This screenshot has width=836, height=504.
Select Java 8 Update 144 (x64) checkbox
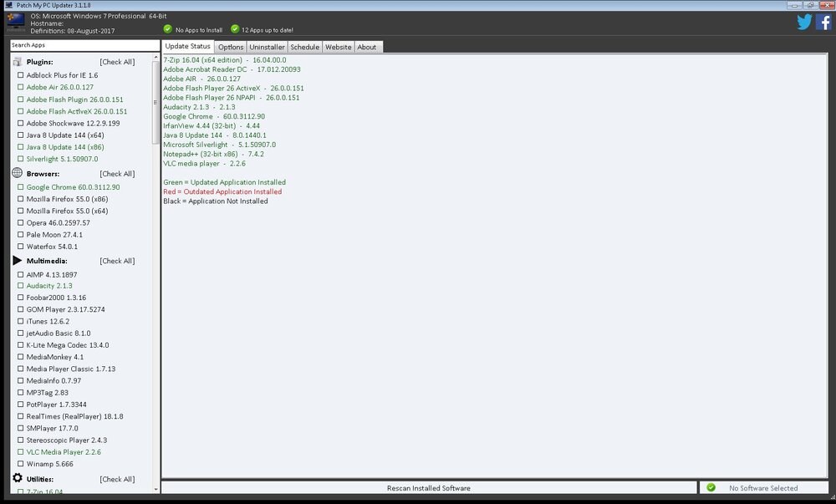21,135
